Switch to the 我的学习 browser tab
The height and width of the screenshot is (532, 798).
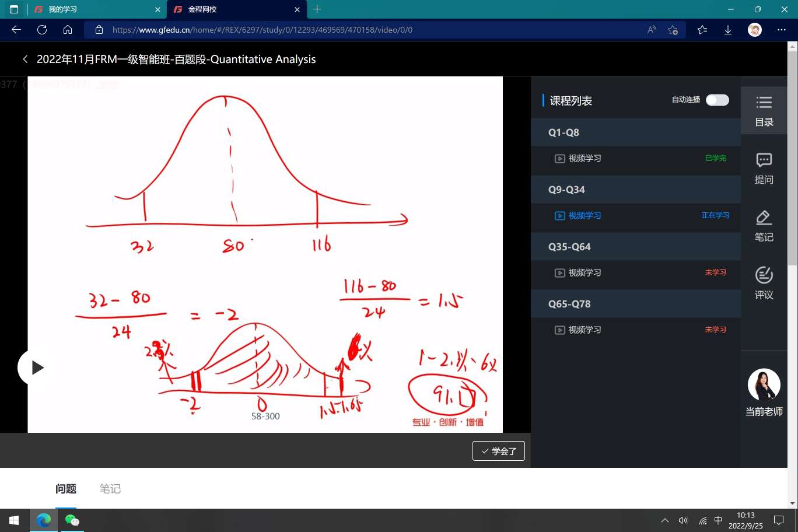(97, 9)
